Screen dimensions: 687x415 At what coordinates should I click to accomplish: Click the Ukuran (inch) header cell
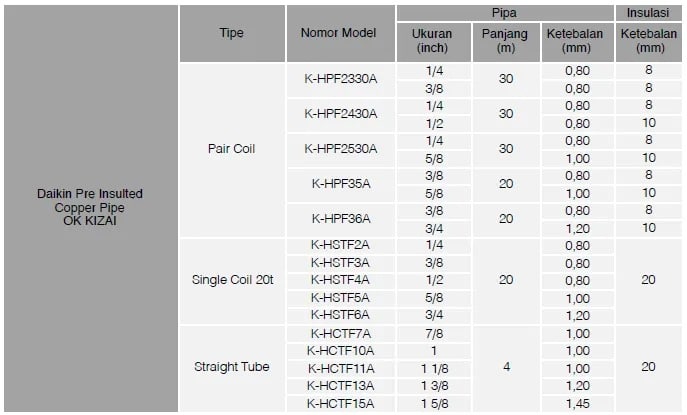tap(432, 41)
